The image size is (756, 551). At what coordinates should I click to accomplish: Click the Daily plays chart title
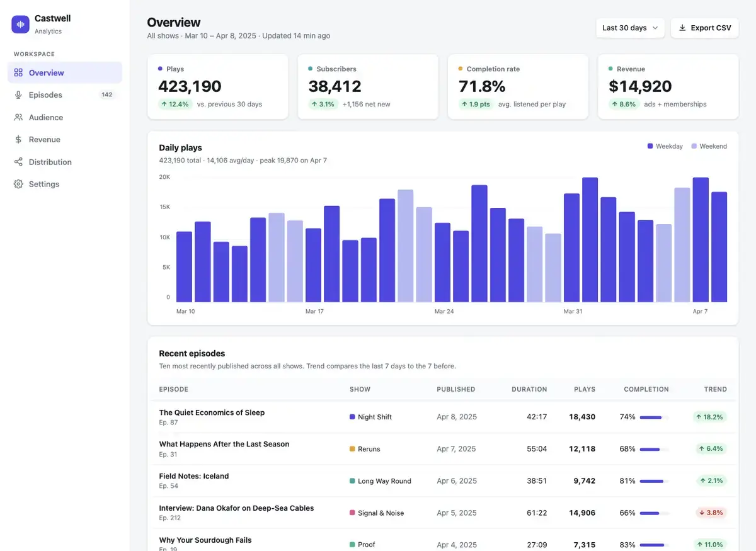point(180,148)
